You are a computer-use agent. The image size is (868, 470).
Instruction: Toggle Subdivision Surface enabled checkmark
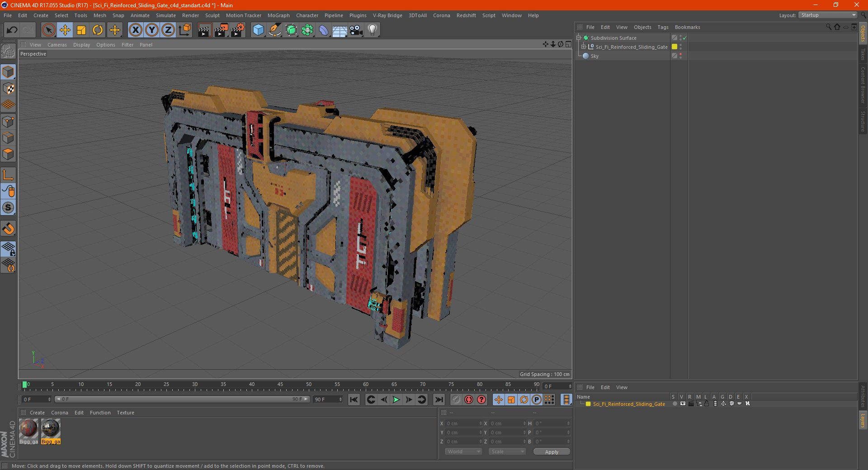click(x=685, y=38)
